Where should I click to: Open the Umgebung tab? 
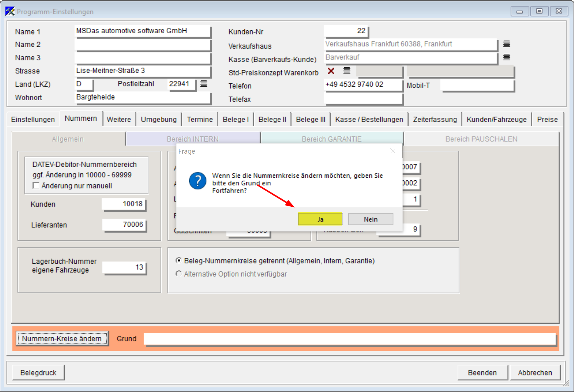point(159,119)
